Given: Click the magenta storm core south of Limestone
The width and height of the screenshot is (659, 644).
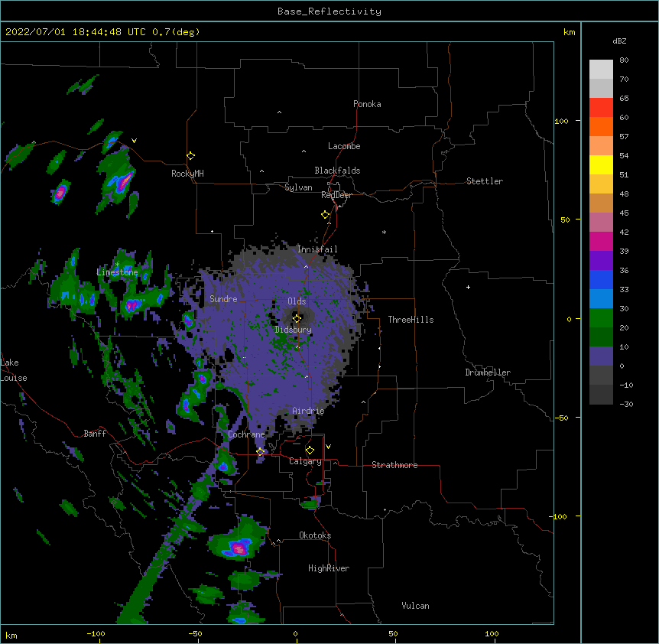Looking at the screenshot, I should (x=131, y=305).
